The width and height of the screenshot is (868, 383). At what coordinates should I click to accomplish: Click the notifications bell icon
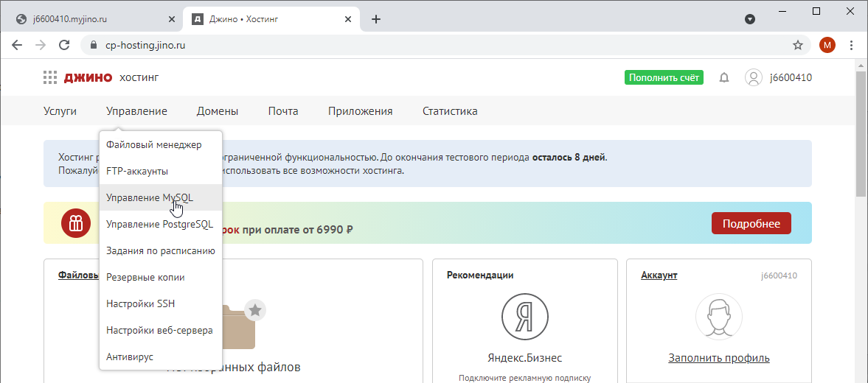point(724,77)
